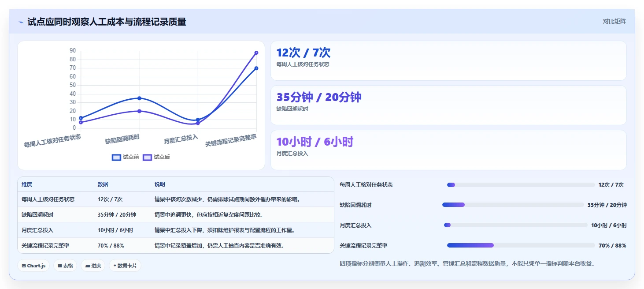The width and height of the screenshot is (644, 289).
Task: Click the 月度汇总投入 progress bar
Action: (516, 225)
